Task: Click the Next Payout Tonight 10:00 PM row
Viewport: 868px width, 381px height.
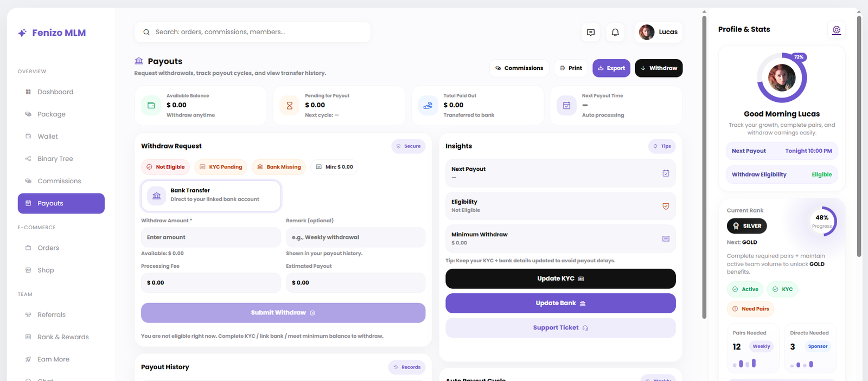Action: (782, 151)
